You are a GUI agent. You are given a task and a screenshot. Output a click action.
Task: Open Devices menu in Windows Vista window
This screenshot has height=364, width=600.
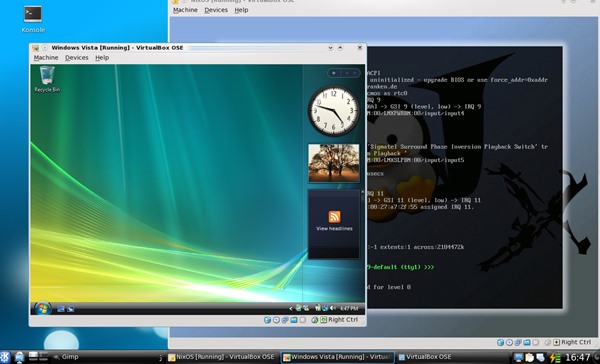pos(77,57)
